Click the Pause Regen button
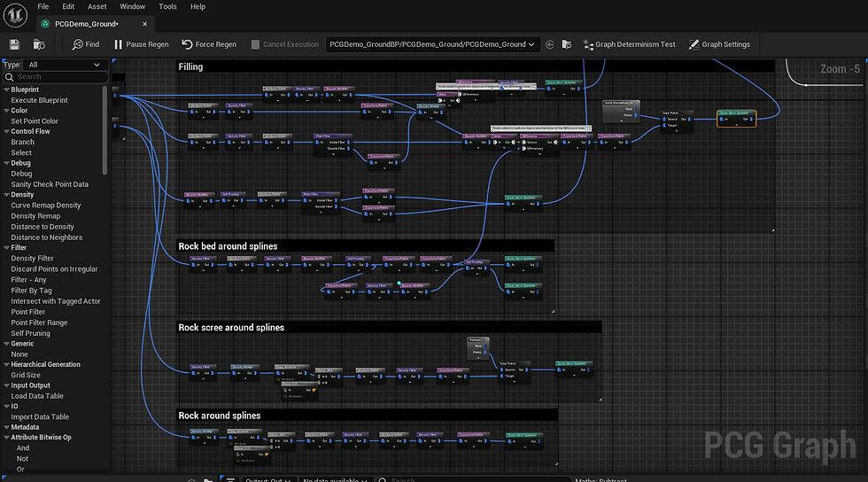The height and width of the screenshot is (482, 868). point(141,44)
